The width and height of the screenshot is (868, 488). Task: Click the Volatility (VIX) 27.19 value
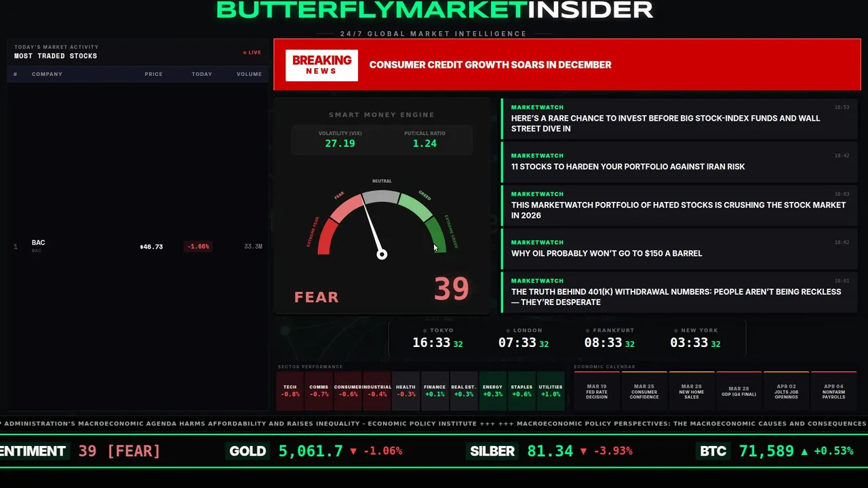(340, 144)
